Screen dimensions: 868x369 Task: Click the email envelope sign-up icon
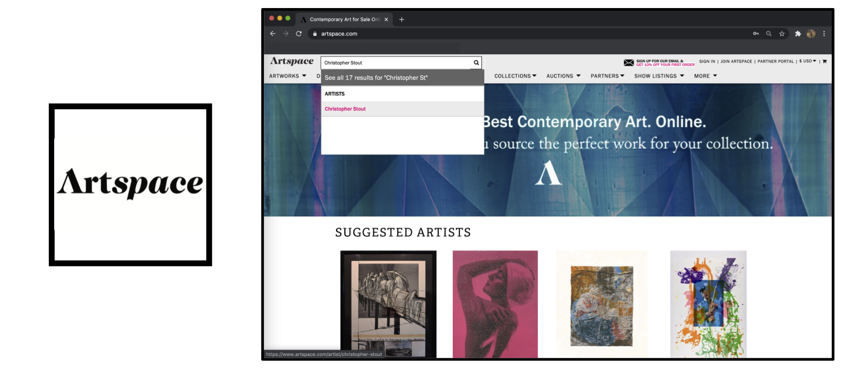click(x=629, y=63)
